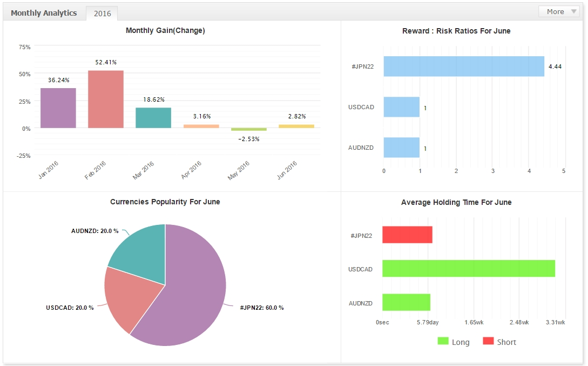Image resolution: width=588 pixels, height=366 pixels.
Task: Select the Jan 2016 purple bar
Action: click(x=58, y=108)
